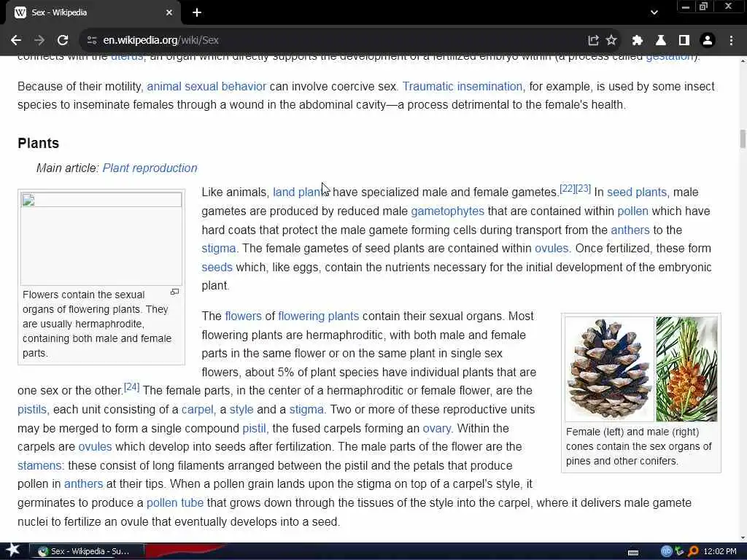View site information icon in address bar

click(x=91, y=41)
